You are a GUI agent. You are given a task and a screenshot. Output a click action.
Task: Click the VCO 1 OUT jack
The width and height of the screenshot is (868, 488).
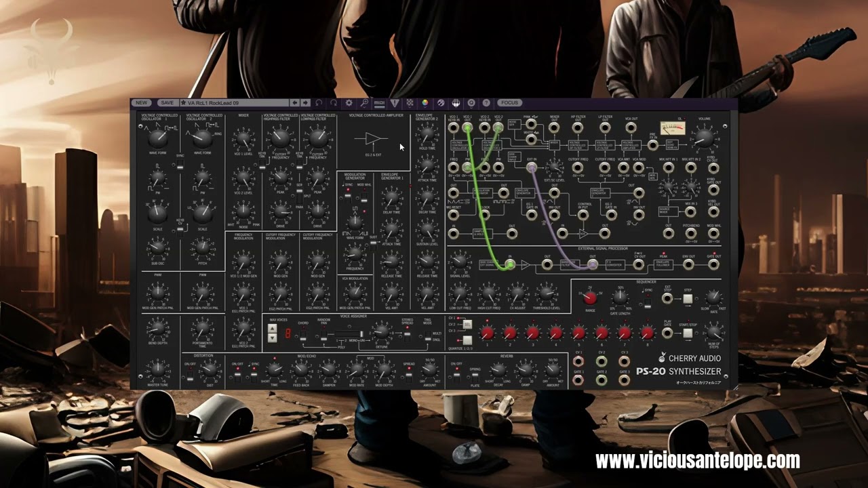tap(468, 127)
